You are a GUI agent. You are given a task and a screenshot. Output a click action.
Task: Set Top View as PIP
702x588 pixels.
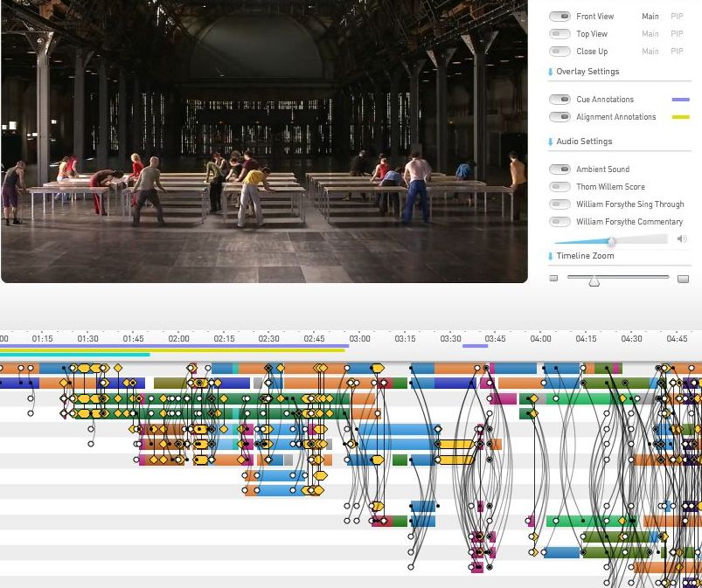(x=677, y=34)
